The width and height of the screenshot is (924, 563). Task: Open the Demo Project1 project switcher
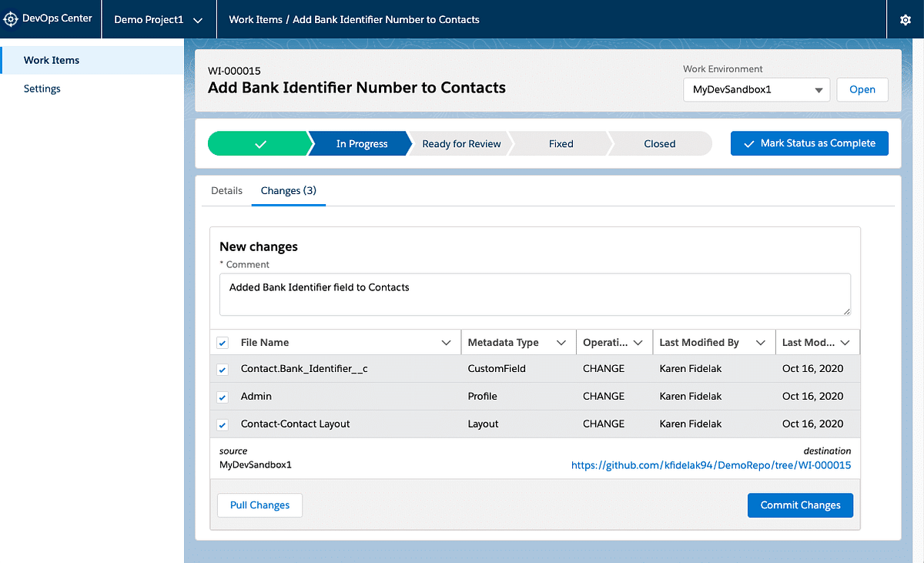point(159,19)
